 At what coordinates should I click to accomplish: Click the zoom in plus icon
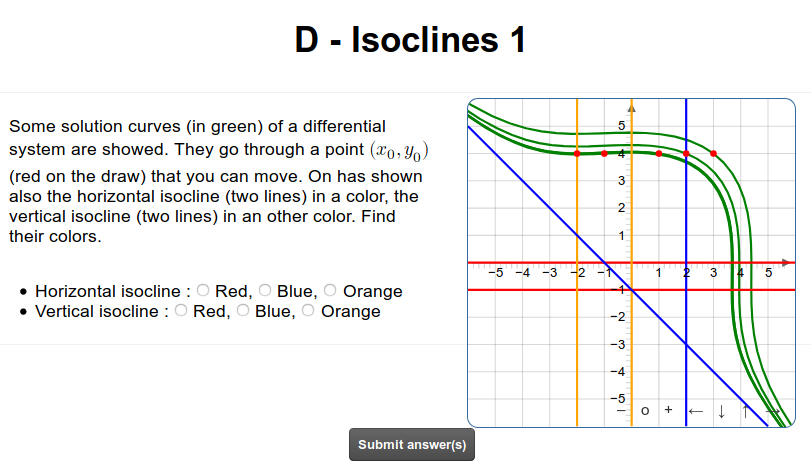coord(669,411)
